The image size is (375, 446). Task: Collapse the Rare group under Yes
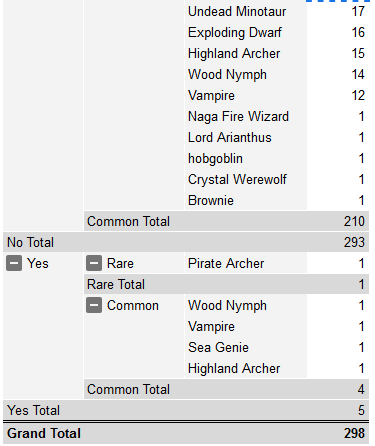tap(94, 263)
